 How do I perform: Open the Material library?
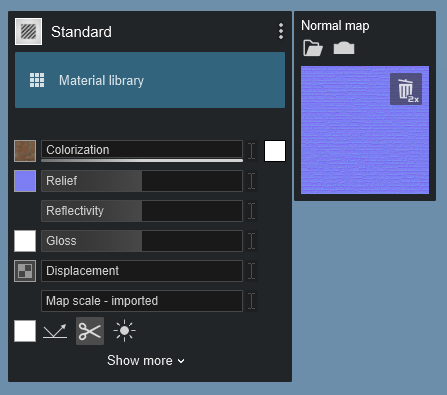coord(150,80)
